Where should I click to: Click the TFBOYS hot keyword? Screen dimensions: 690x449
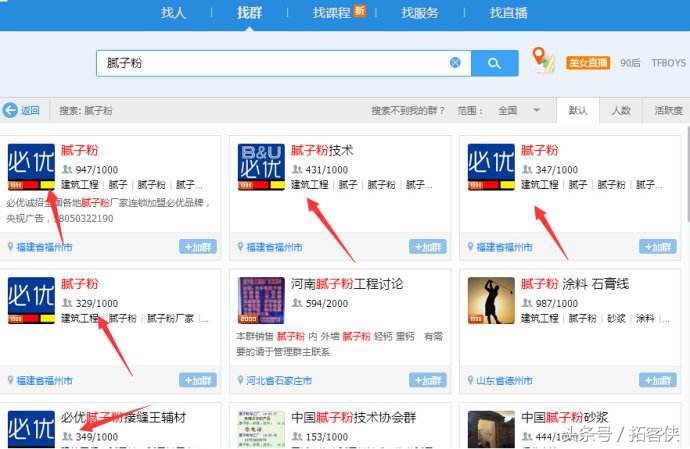(x=668, y=63)
